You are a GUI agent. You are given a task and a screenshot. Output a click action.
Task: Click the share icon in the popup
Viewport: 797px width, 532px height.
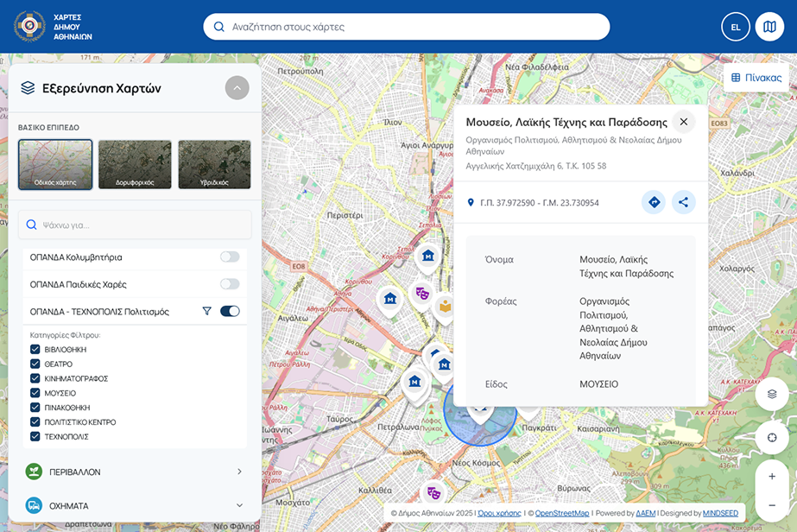coord(683,202)
